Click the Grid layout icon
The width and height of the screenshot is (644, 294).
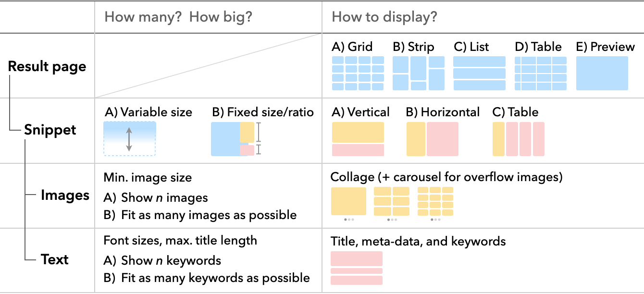(x=358, y=73)
